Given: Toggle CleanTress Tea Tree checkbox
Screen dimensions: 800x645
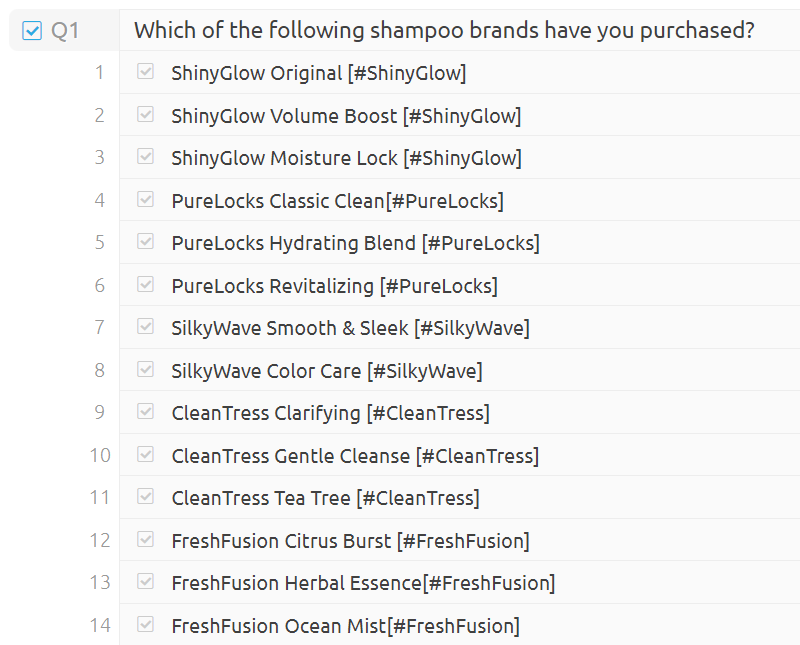Looking at the screenshot, I should click(146, 497).
